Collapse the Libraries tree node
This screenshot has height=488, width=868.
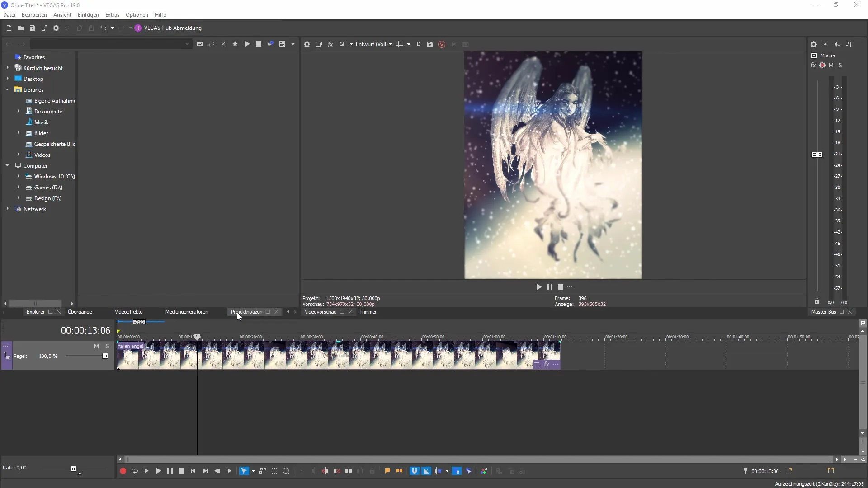pos(7,89)
